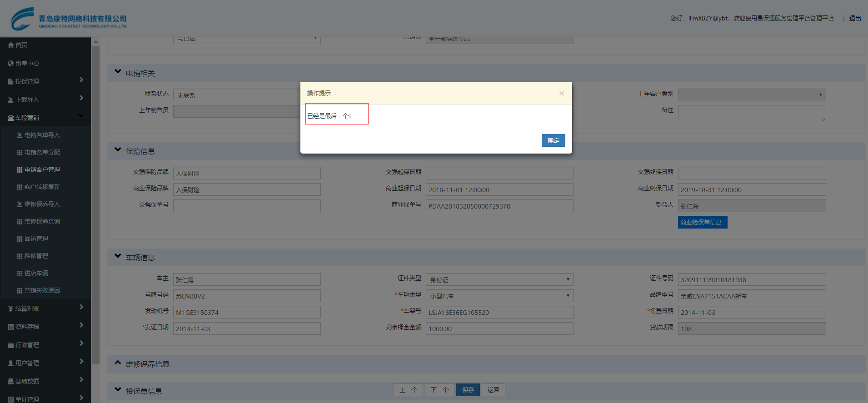The height and width of the screenshot is (403, 868).
Task: Open 出单中心 in the sidebar
Action: pyautogui.click(x=27, y=63)
